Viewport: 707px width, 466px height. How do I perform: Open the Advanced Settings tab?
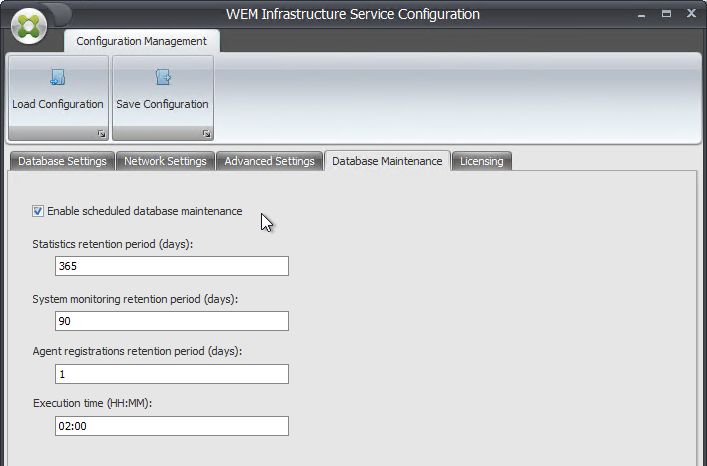point(269,161)
